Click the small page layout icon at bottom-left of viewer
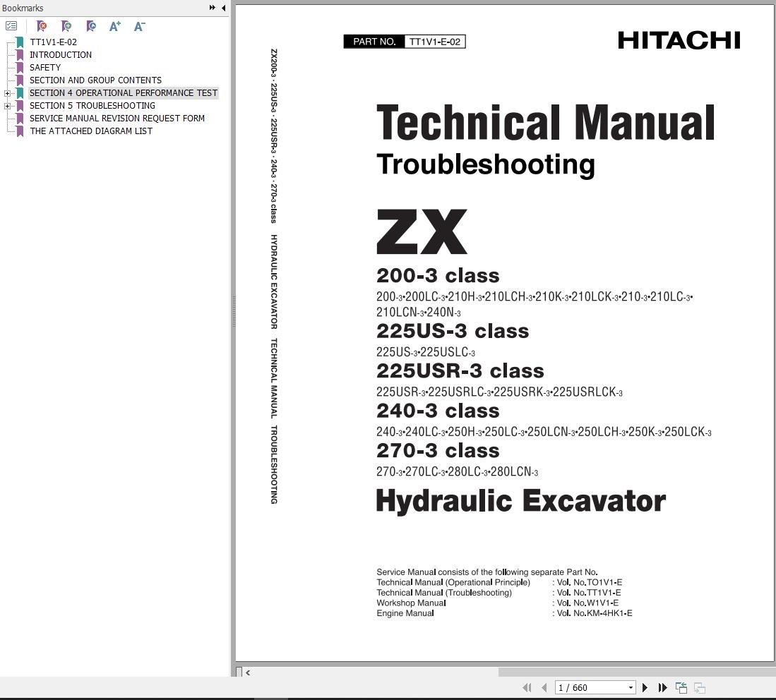This screenshot has height=700, width=776. [239, 672]
